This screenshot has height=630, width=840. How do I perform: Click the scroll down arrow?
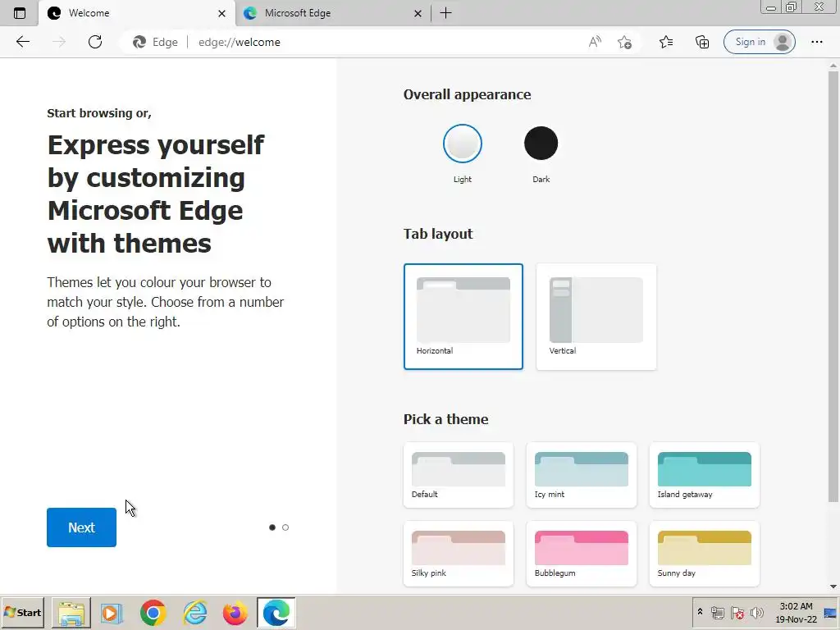click(x=833, y=587)
